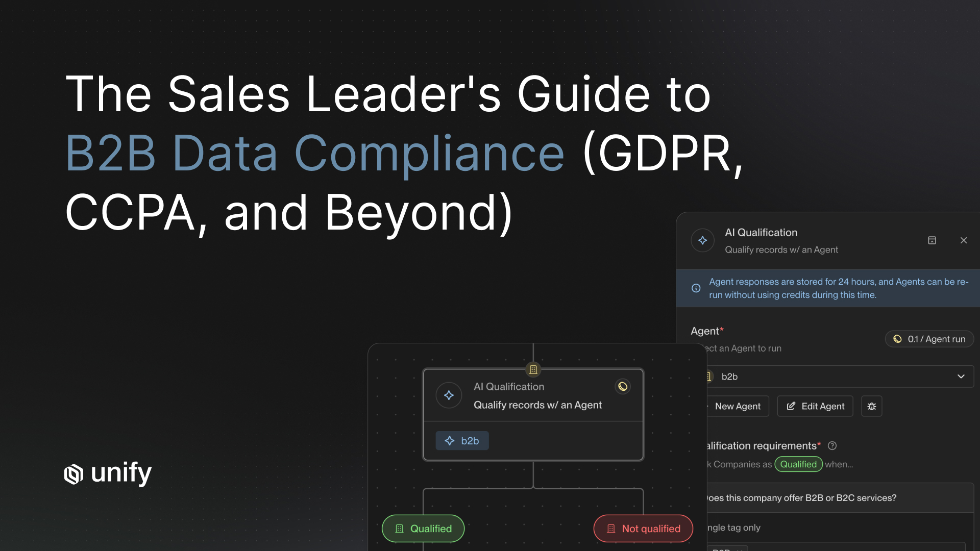This screenshot has width=980, height=551.
Task: Click the Edit Agent button
Action: pyautogui.click(x=815, y=406)
